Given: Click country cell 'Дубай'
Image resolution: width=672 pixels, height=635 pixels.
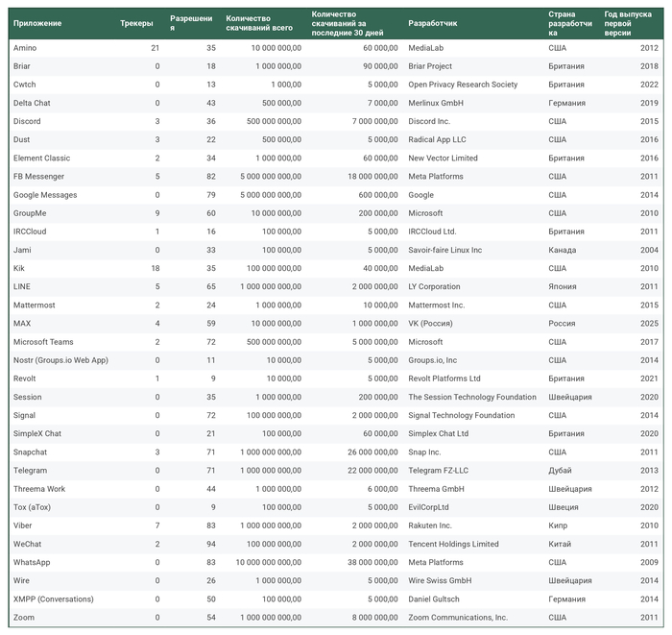Looking at the screenshot, I should 560,471.
